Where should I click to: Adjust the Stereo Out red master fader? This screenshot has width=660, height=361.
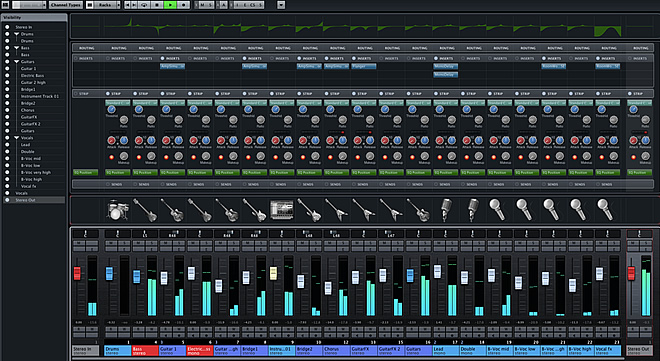coord(631,273)
